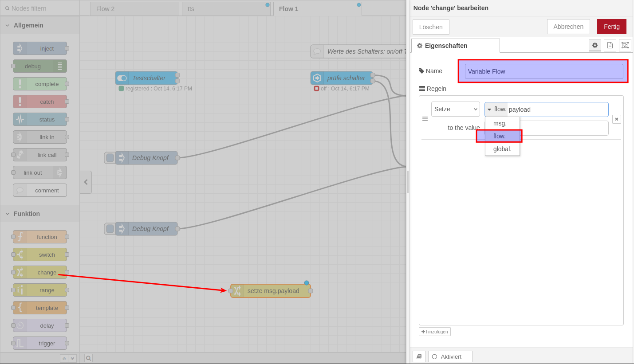Open node description document icon tab
Image resolution: width=634 pixels, height=364 pixels.
(x=610, y=45)
